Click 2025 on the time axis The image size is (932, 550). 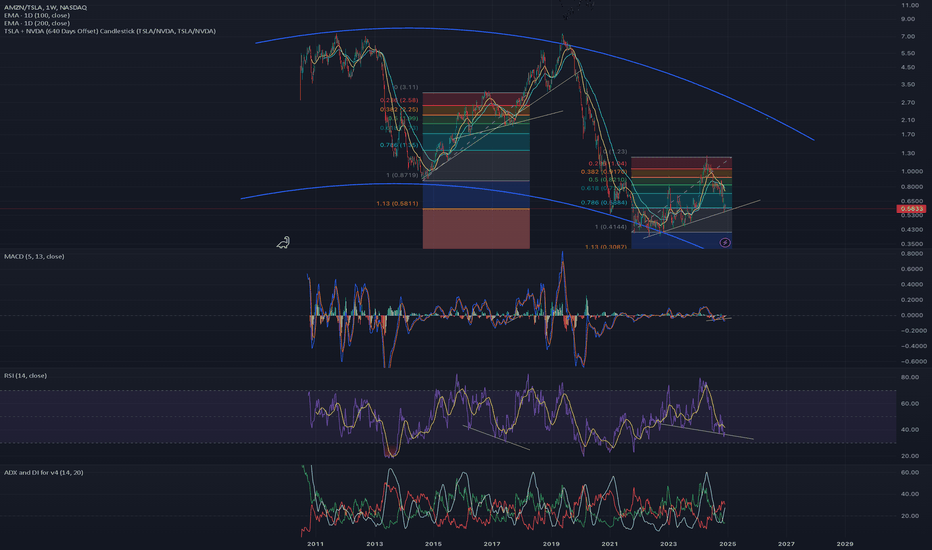coord(728,543)
